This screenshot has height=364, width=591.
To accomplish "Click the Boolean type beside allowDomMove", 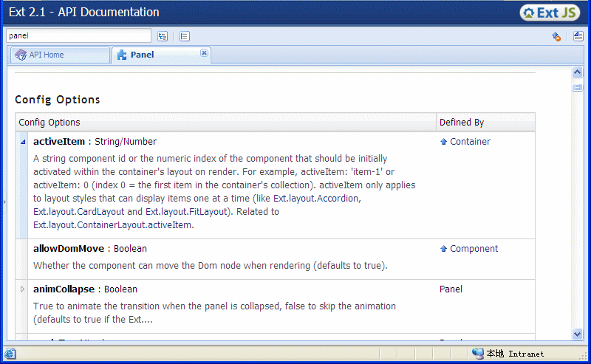I will 131,249.
